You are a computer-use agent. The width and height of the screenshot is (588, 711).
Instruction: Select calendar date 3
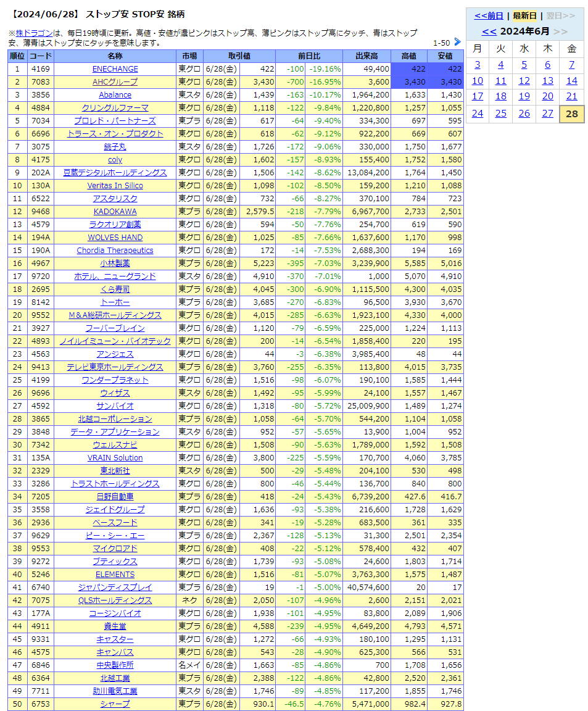(478, 65)
